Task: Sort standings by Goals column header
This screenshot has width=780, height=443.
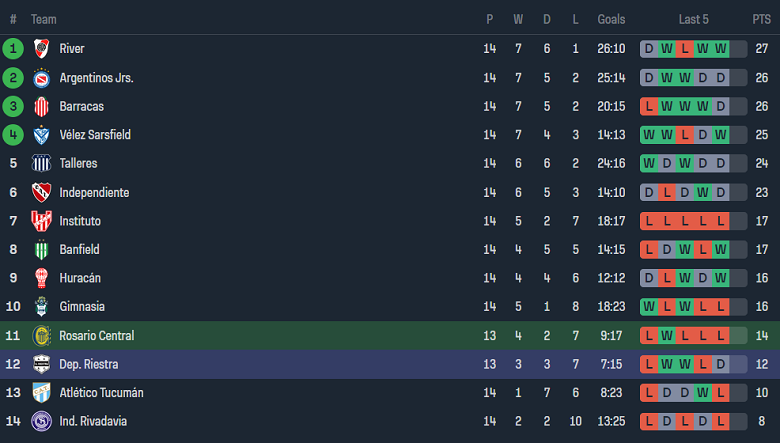Action: (x=611, y=19)
